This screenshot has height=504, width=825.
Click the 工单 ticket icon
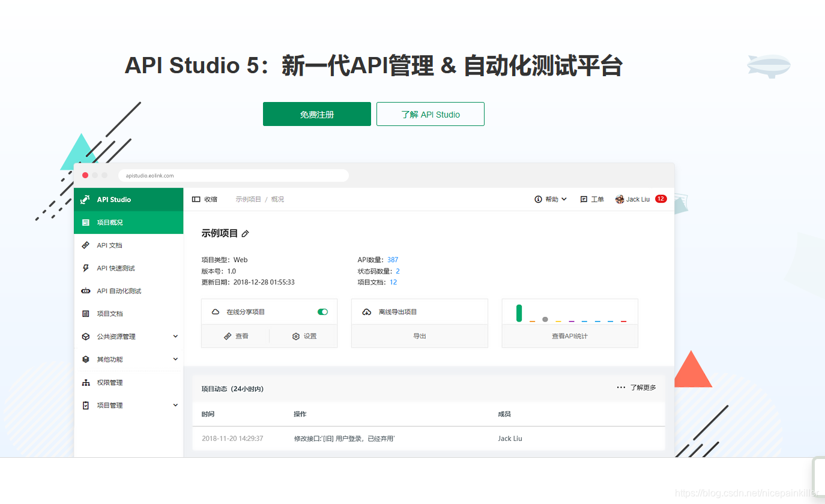tap(584, 199)
